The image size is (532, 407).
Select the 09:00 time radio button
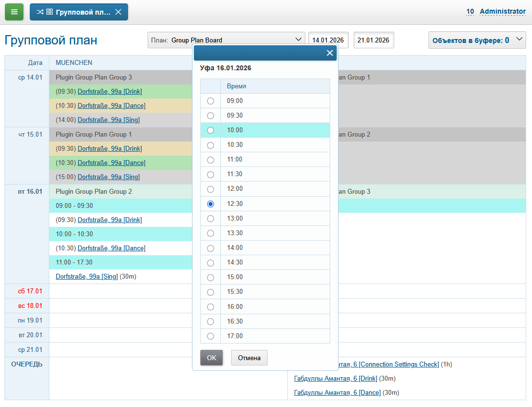[211, 101]
